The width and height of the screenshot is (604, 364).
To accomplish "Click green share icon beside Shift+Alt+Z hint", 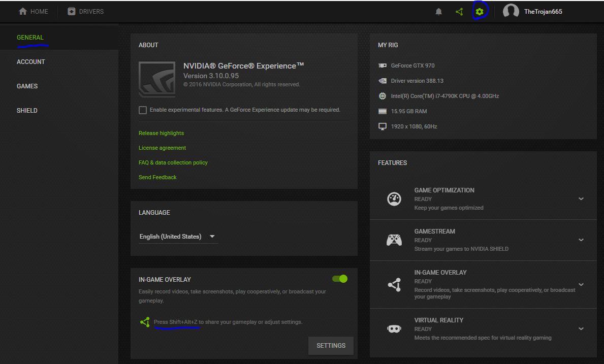I will point(145,322).
